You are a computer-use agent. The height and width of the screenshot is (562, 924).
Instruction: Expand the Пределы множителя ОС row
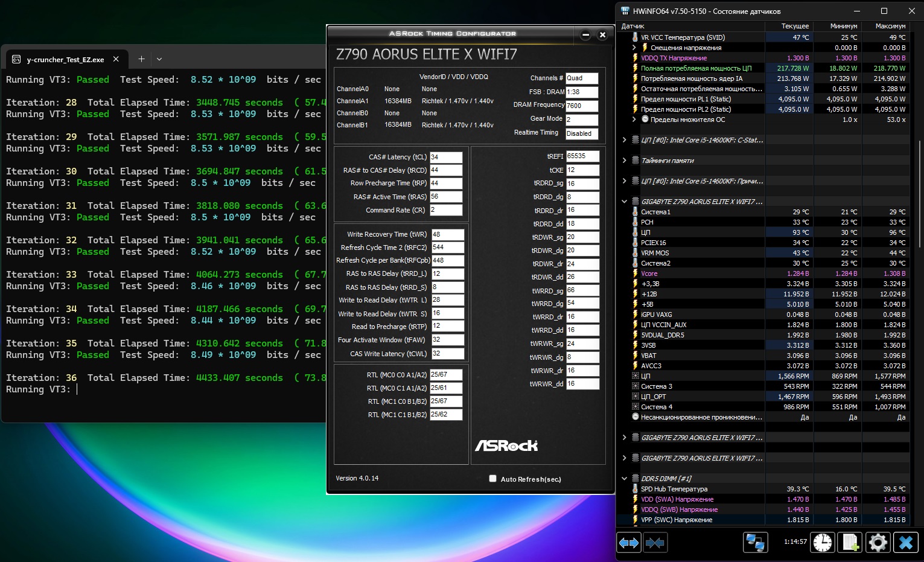634,120
